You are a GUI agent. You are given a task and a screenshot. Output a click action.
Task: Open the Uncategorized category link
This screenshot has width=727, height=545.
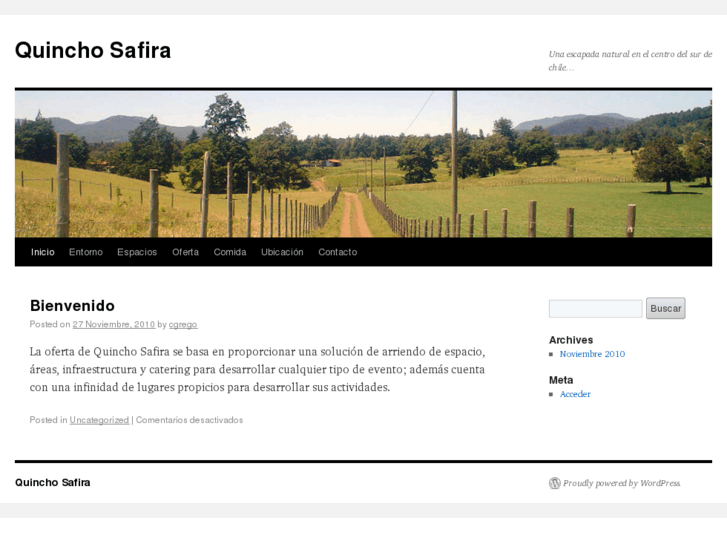click(99, 420)
